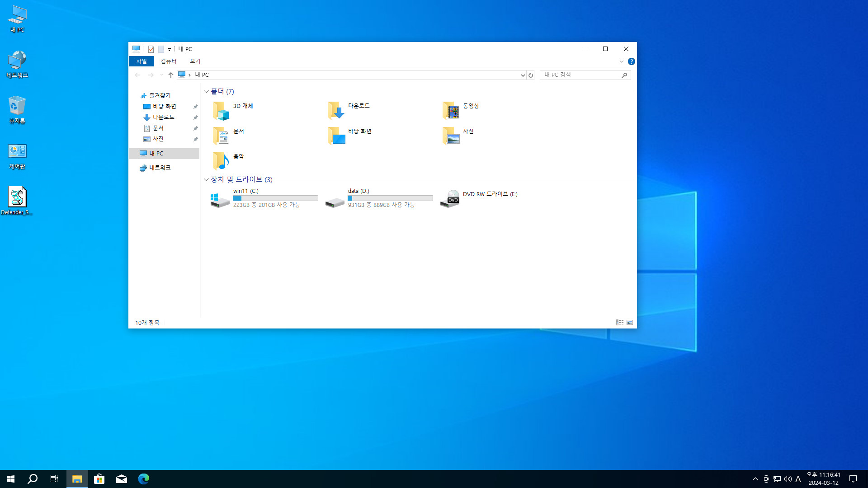Open the notification center
Screen dimensions: 868x488
click(853, 479)
